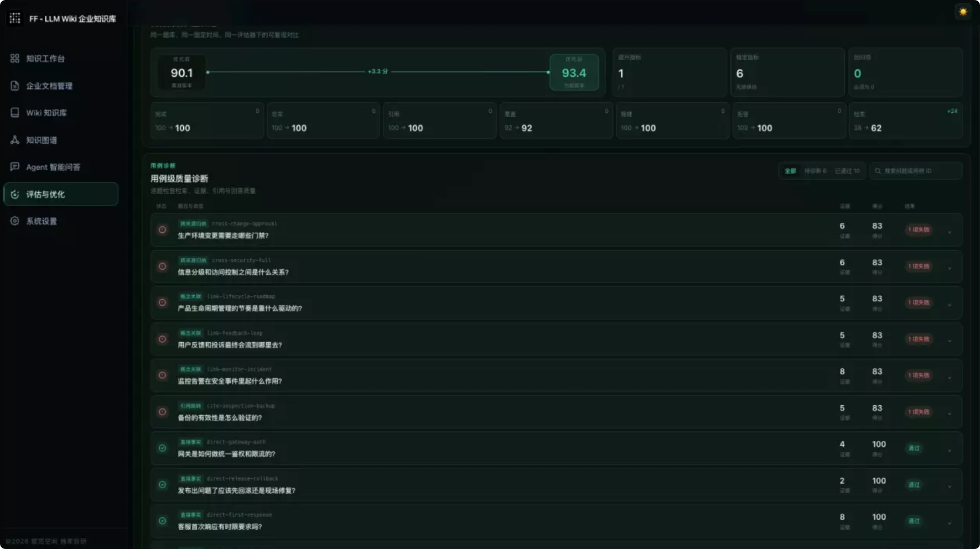Expand the direct-gateway-auth row chevron
Image resolution: width=980 pixels, height=549 pixels.
(950, 451)
